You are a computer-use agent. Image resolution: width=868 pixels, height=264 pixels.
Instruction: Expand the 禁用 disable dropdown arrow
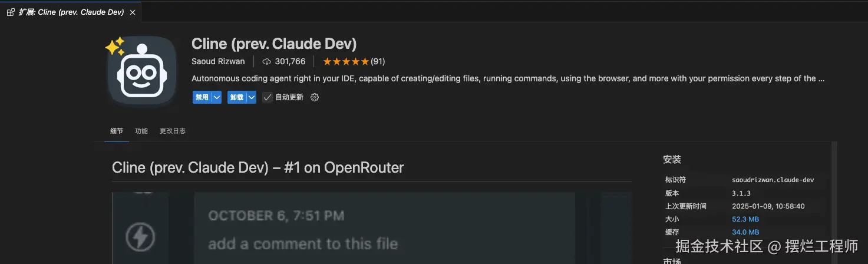216,97
